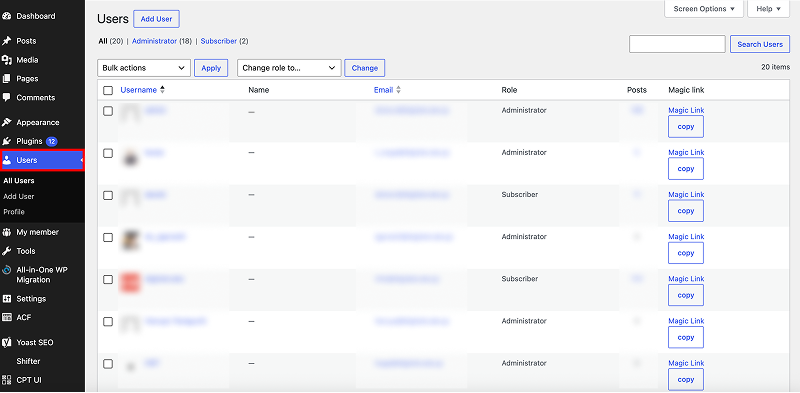The height and width of the screenshot is (393, 800).
Task: Click the Plugins plug icon
Action: (7, 141)
